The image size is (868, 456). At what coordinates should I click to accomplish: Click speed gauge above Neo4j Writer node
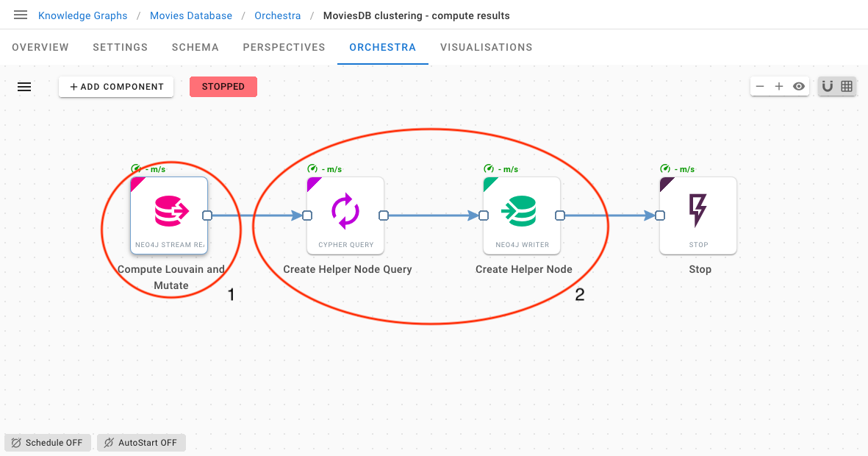click(x=489, y=168)
